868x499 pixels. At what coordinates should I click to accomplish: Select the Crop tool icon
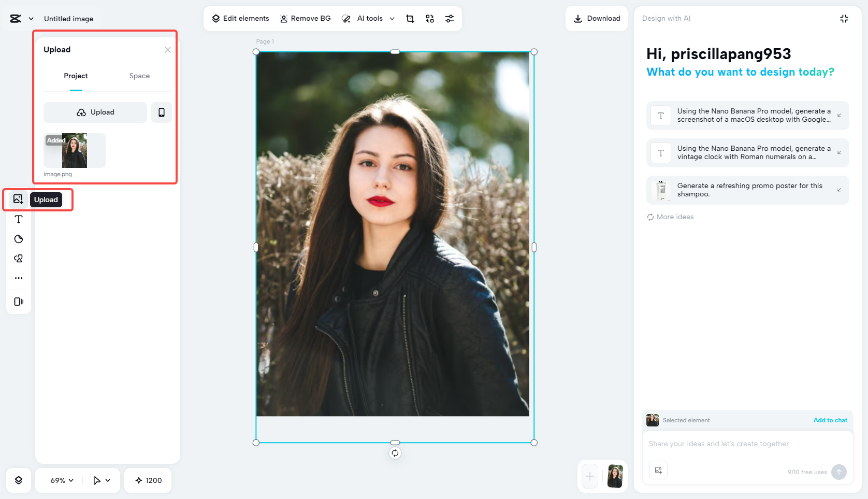[x=410, y=19]
